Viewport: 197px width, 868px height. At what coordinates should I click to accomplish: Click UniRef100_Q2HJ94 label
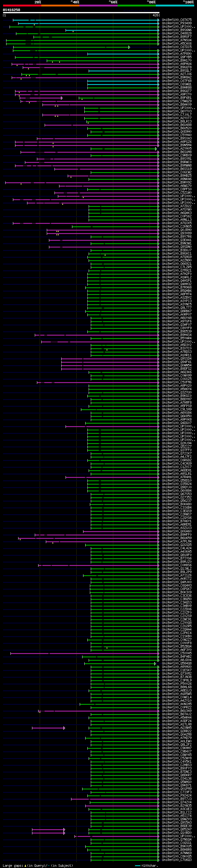pos(176,443)
